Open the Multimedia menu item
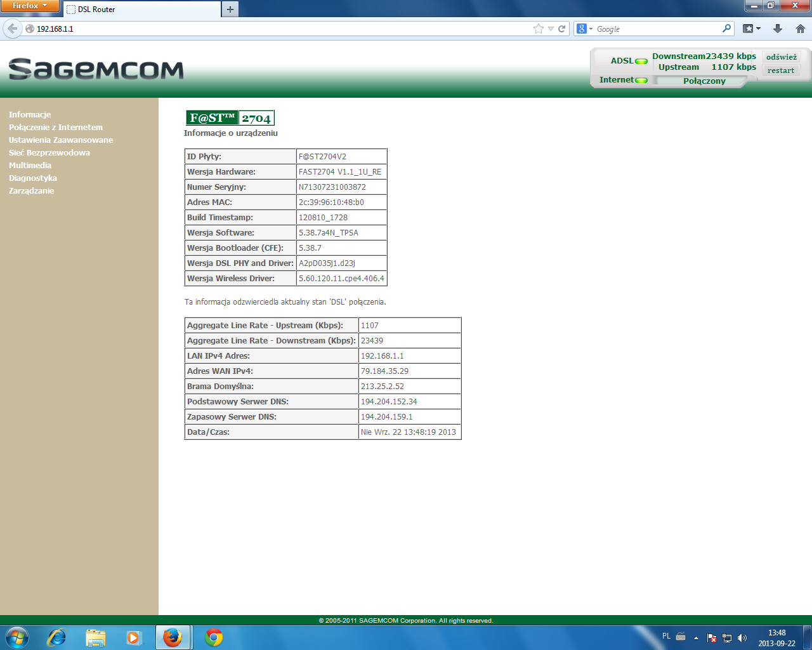Viewport: 812px width, 650px height. (x=30, y=166)
